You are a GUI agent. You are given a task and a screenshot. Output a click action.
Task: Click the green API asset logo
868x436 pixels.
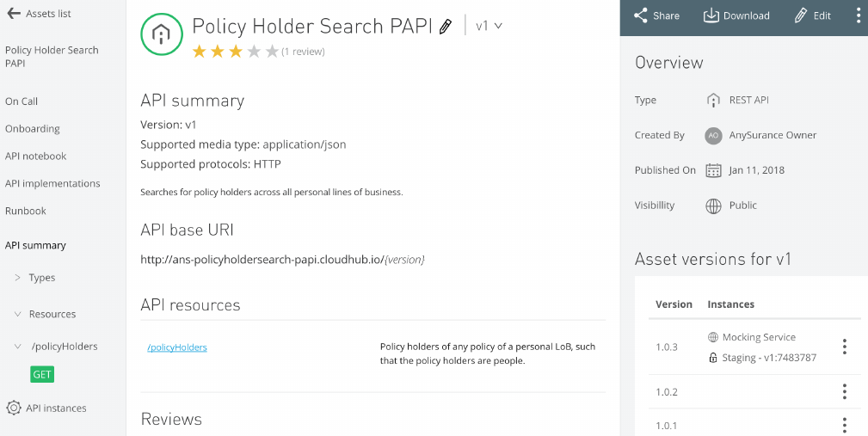161,34
